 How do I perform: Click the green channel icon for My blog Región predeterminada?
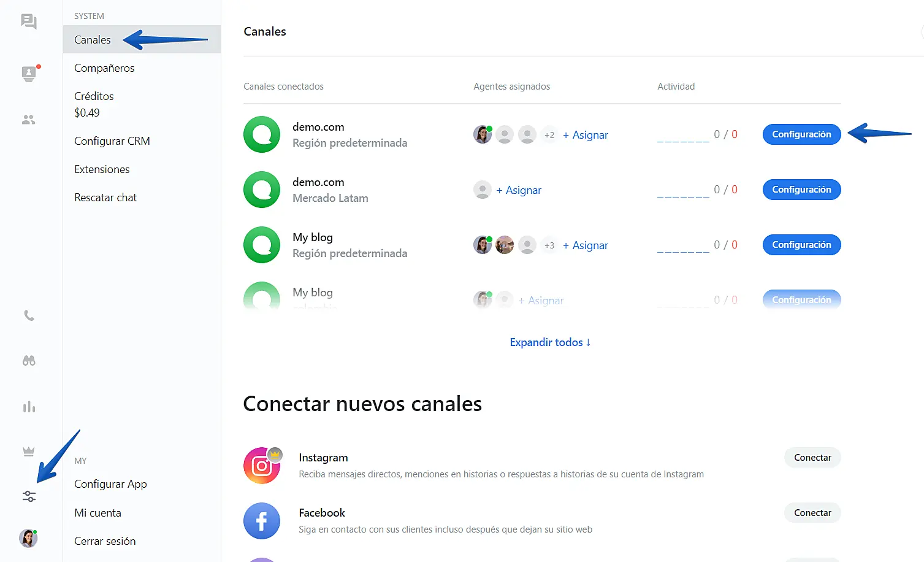coord(262,245)
